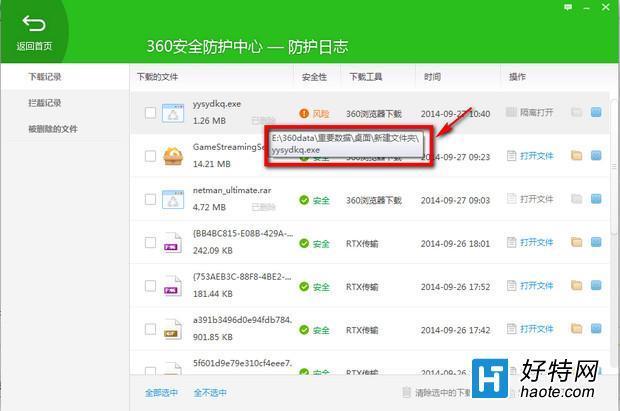620x411 pixels.
Task: Click the file name yysydkq.exe
Action: [217, 104]
